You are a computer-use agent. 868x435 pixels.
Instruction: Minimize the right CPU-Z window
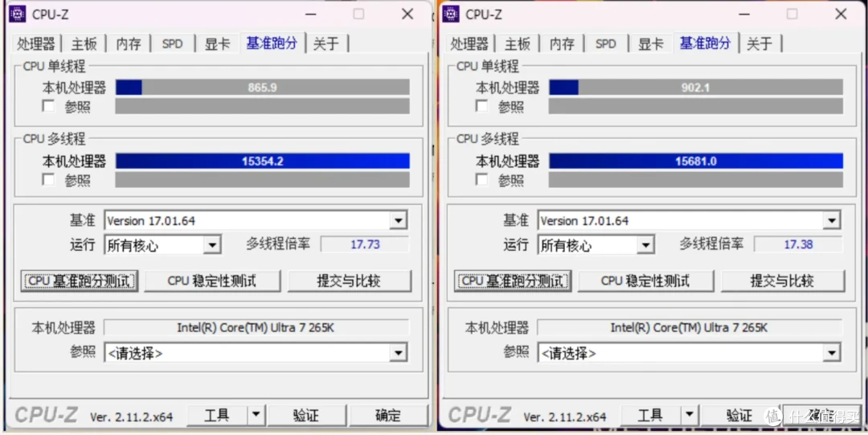coord(744,14)
